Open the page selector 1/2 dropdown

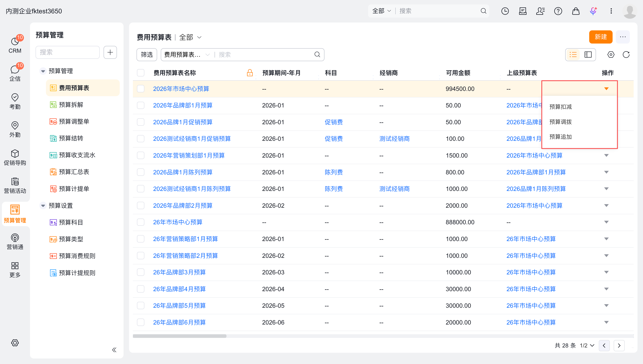click(587, 345)
